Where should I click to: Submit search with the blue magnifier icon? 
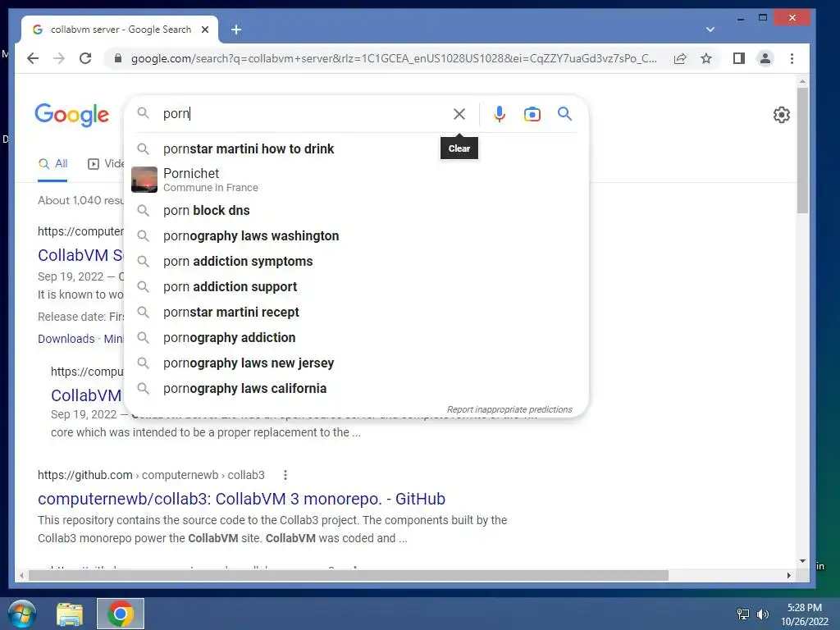(564, 113)
